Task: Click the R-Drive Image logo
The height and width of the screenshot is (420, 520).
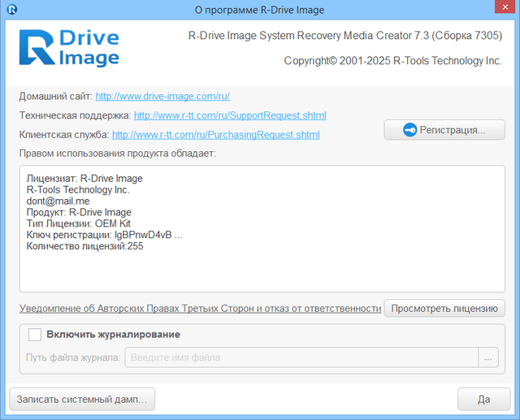Action: point(69,49)
